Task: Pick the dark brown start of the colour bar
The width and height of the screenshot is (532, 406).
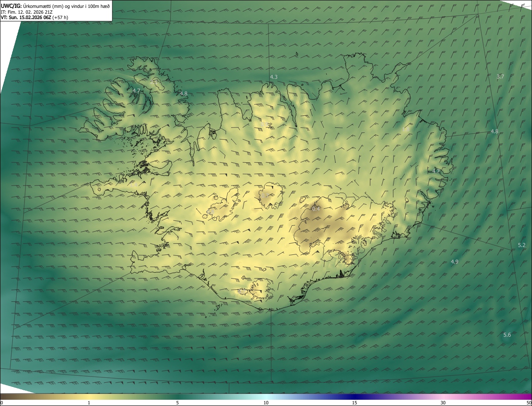Action: click(x=5, y=396)
